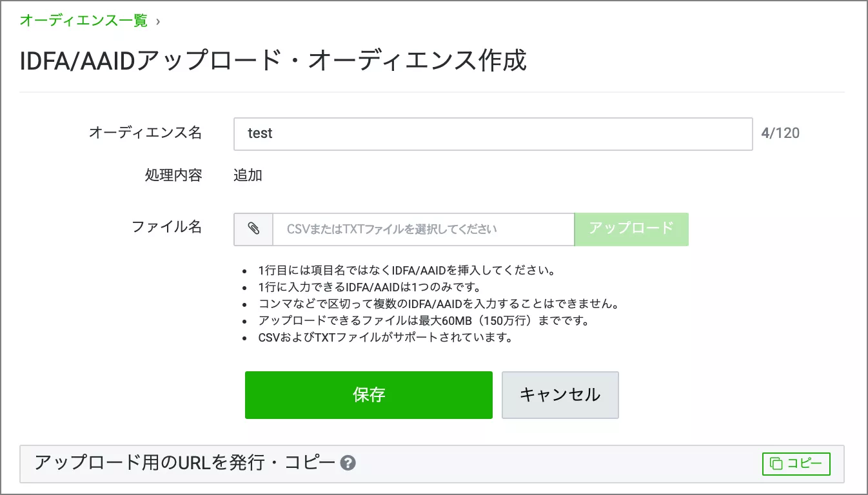Click the CSV or TXT file selection field
Screen dimensions: 868x495
pyautogui.click(x=423, y=229)
